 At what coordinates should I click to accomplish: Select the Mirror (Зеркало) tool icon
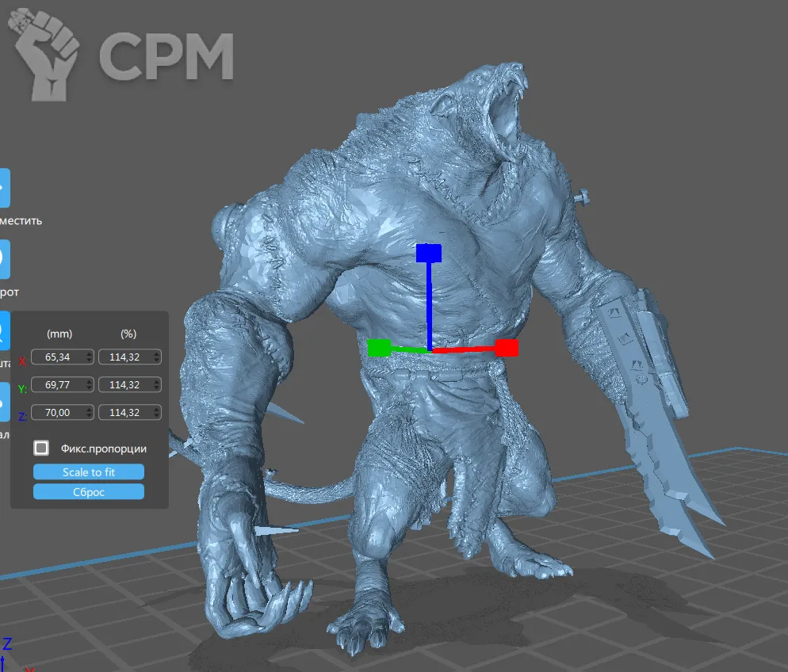(x=4, y=401)
